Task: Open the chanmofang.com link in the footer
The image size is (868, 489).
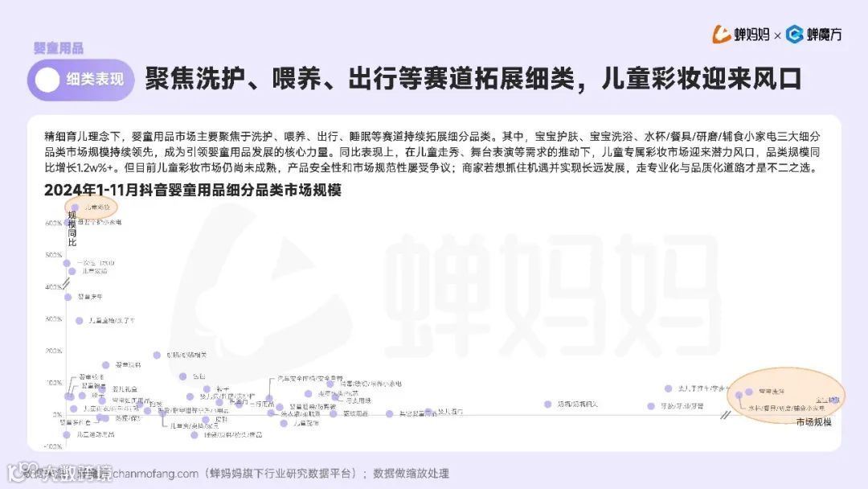Action: (x=155, y=474)
